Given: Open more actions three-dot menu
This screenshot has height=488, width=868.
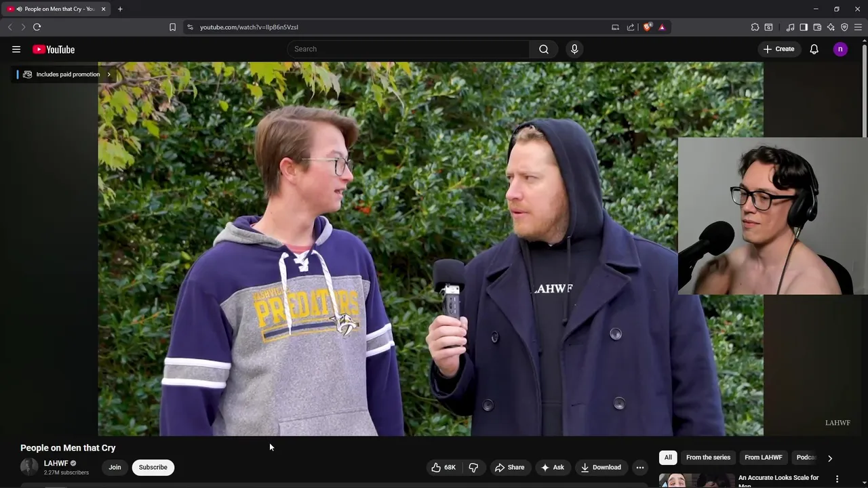Looking at the screenshot, I should 640,467.
